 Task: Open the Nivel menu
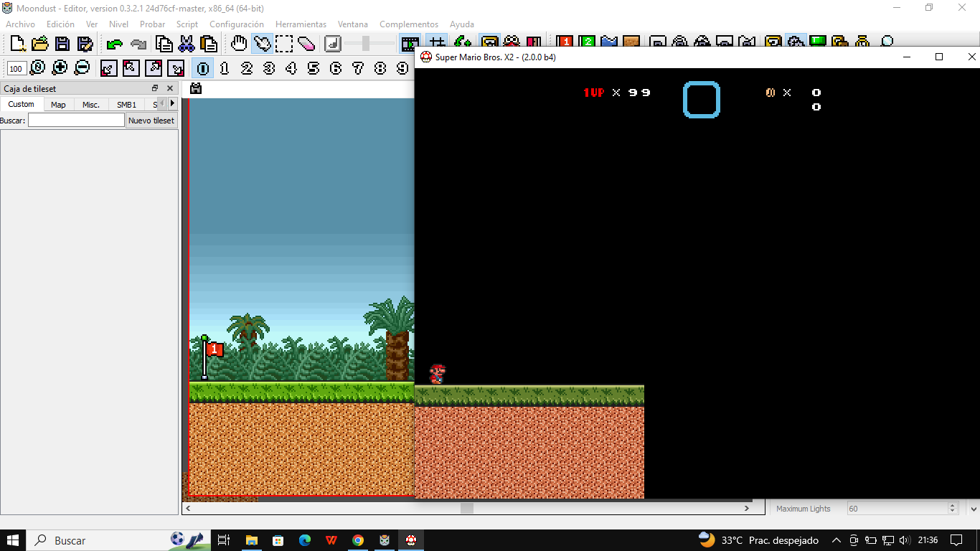click(118, 24)
